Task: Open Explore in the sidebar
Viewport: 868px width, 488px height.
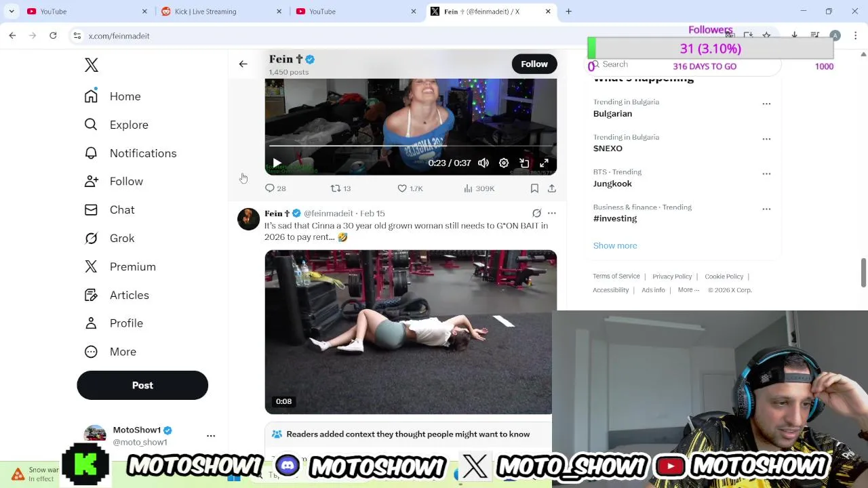Action: (116, 125)
